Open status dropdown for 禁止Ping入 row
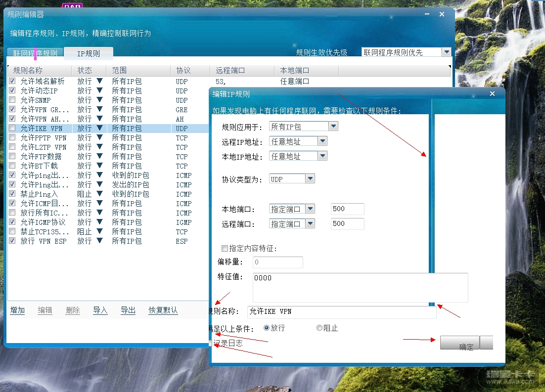 pos(100,194)
